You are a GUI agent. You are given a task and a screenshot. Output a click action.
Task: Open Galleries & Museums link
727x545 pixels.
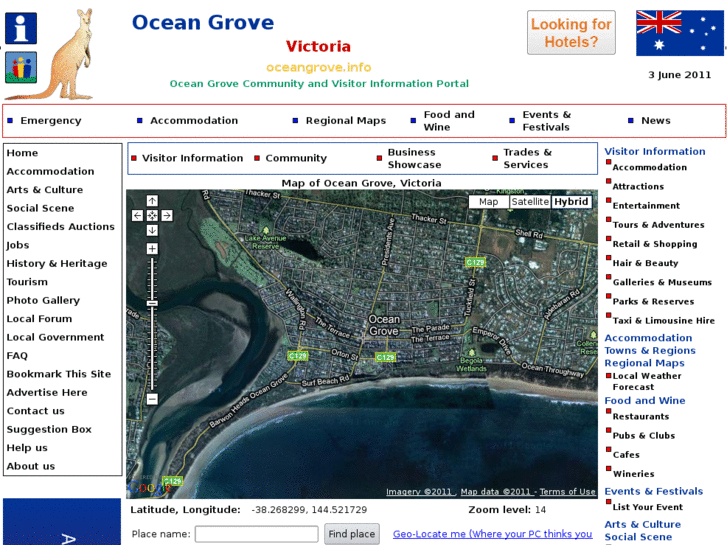(662, 282)
